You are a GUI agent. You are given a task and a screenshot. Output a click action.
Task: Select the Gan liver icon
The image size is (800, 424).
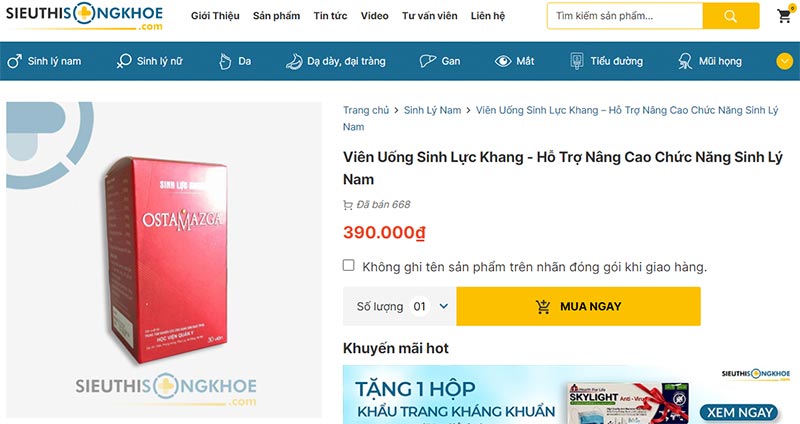pos(428,61)
